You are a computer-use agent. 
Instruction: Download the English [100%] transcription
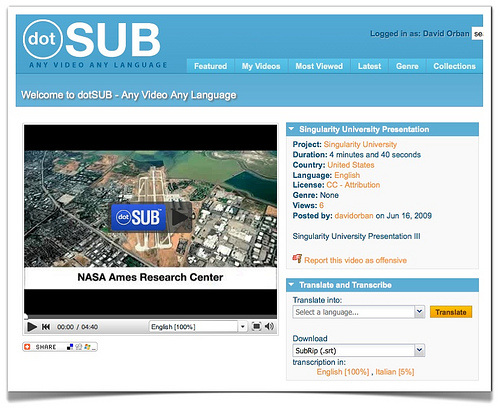343,372
